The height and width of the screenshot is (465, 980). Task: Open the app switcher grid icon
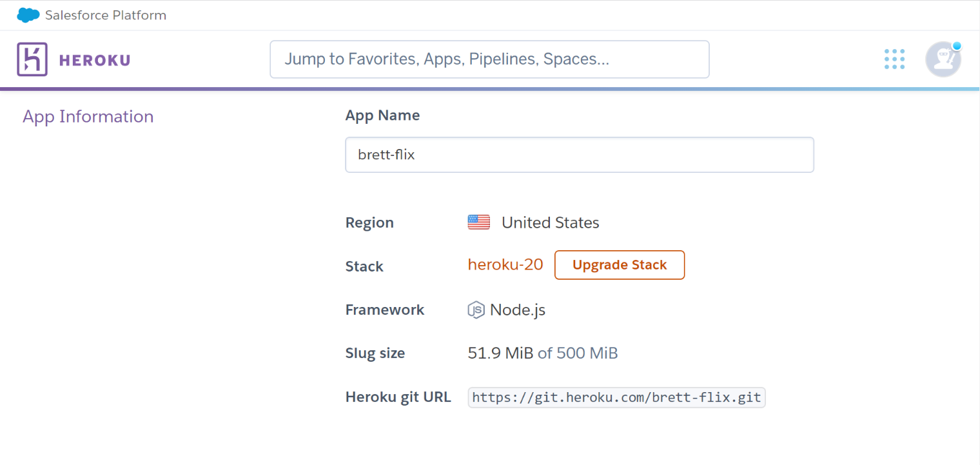(x=894, y=59)
